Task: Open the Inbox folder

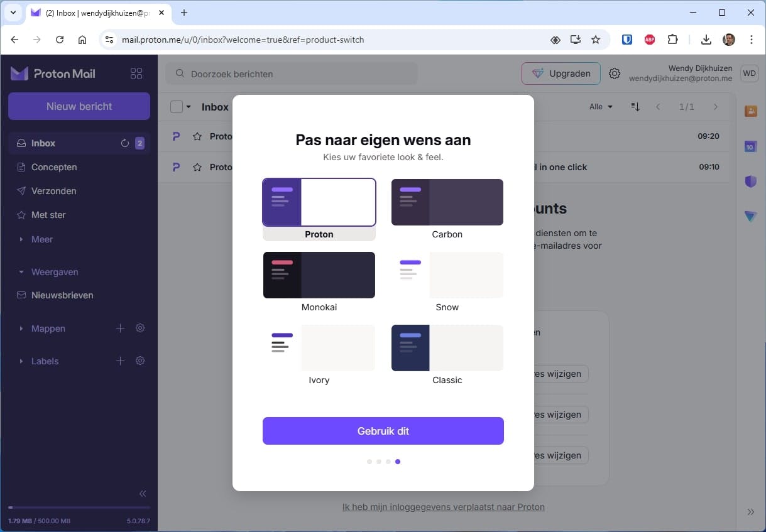Action: (79, 143)
